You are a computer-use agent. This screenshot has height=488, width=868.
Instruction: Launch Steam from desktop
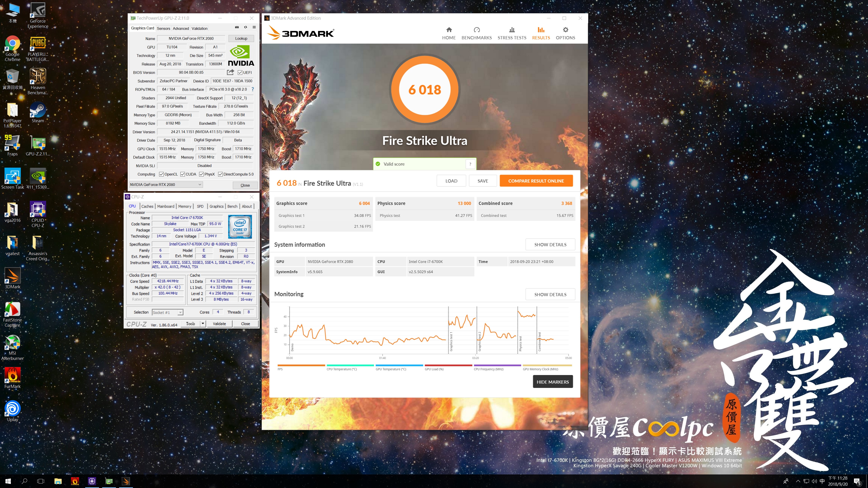pyautogui.click(x=38, y=113)
